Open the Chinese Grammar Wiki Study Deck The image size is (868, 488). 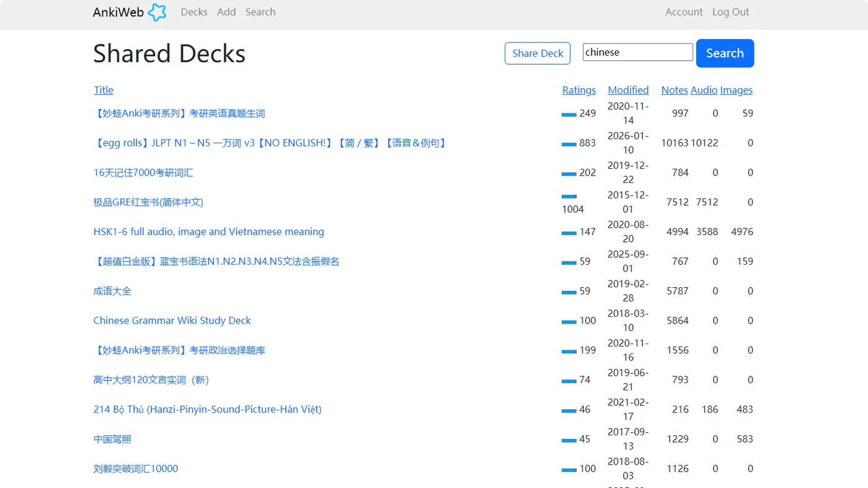[172, 321]
